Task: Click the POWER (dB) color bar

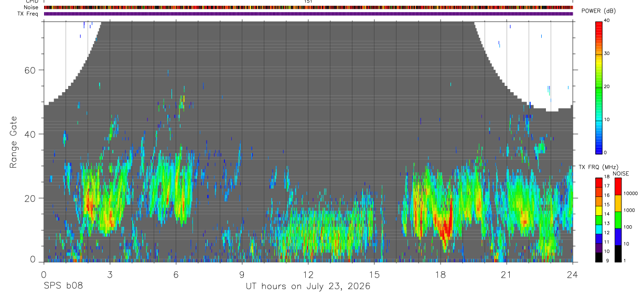Action: (598, 87)
